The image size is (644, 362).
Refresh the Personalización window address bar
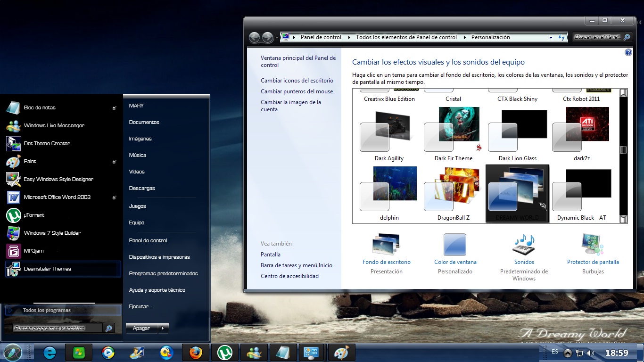point(561,37)
